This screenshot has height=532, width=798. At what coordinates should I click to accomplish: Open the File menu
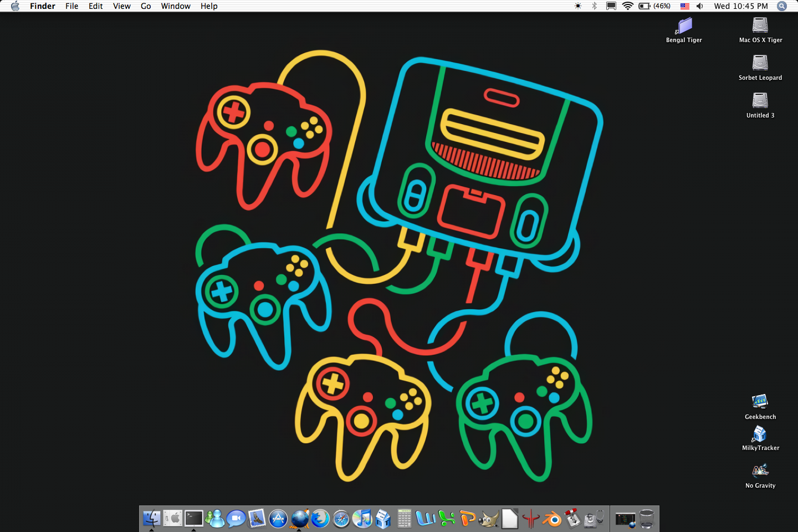(71, 6)
